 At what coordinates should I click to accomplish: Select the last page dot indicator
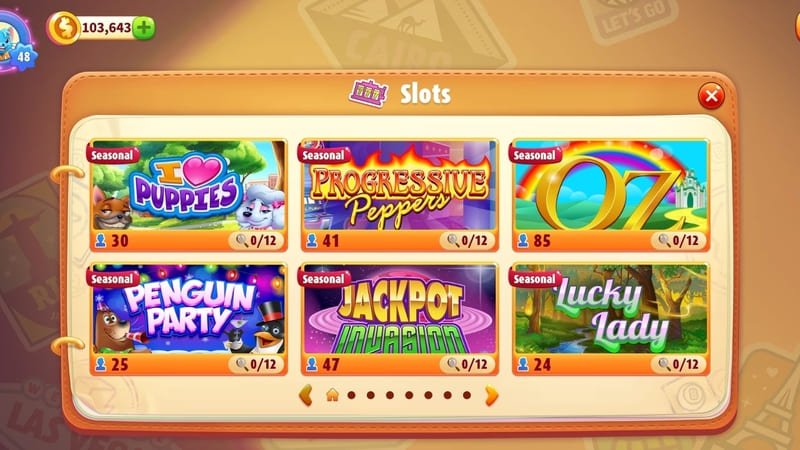(466, 395)
